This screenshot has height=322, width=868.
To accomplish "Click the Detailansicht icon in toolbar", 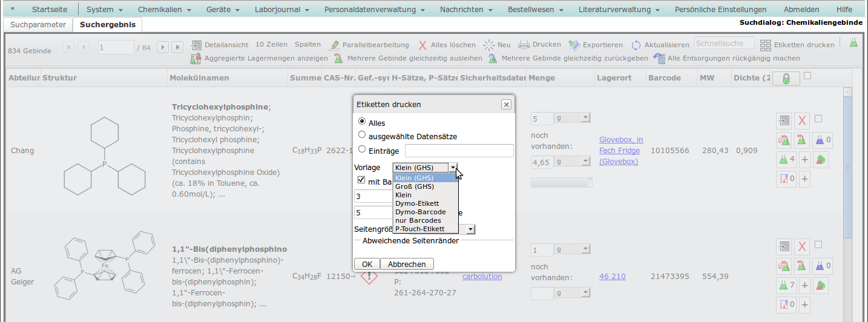I will 197,45.
